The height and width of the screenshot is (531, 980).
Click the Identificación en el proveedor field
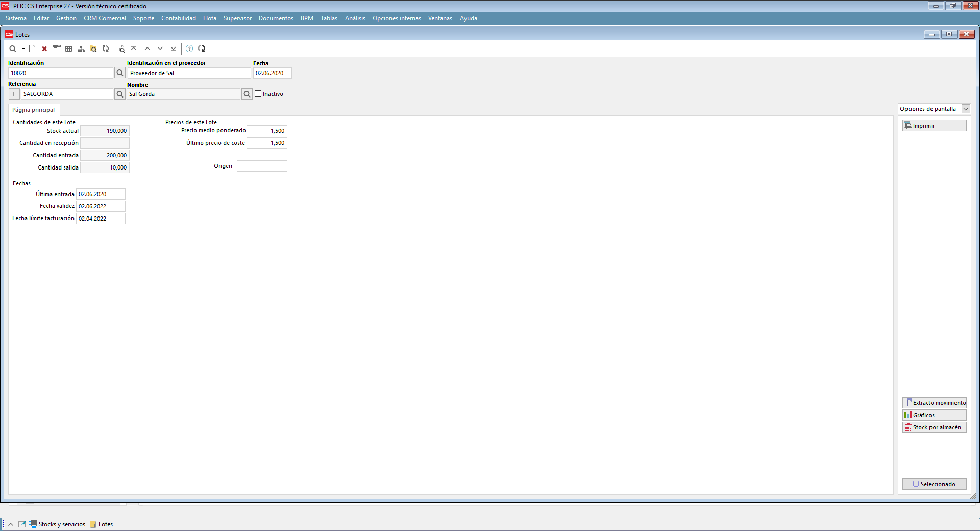[x=189, y=73]
